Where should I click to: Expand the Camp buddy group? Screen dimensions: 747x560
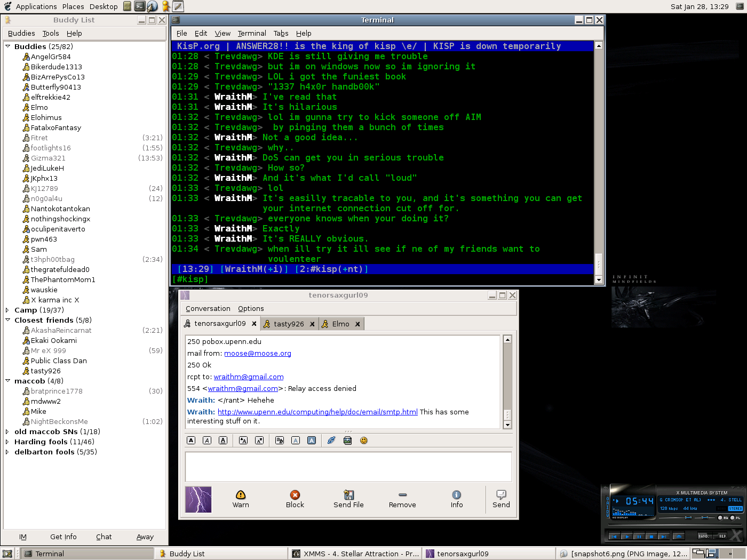pos(7,310)
